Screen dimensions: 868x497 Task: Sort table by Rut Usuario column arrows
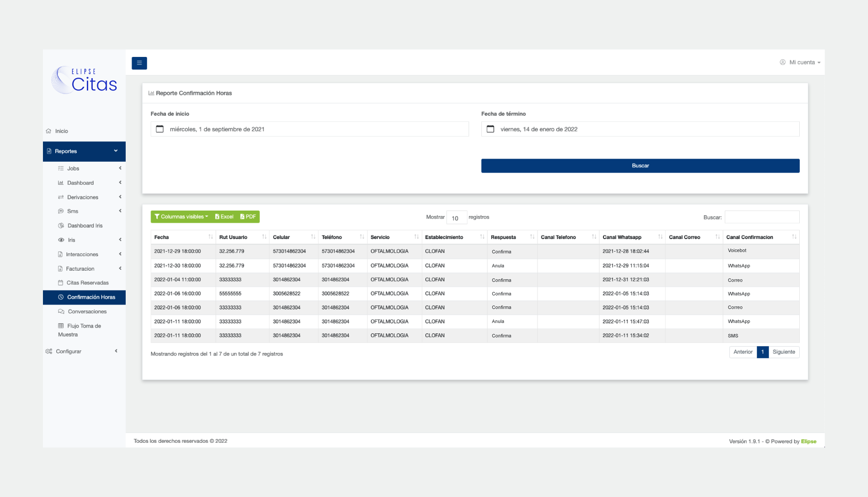(x=264, y=237)
